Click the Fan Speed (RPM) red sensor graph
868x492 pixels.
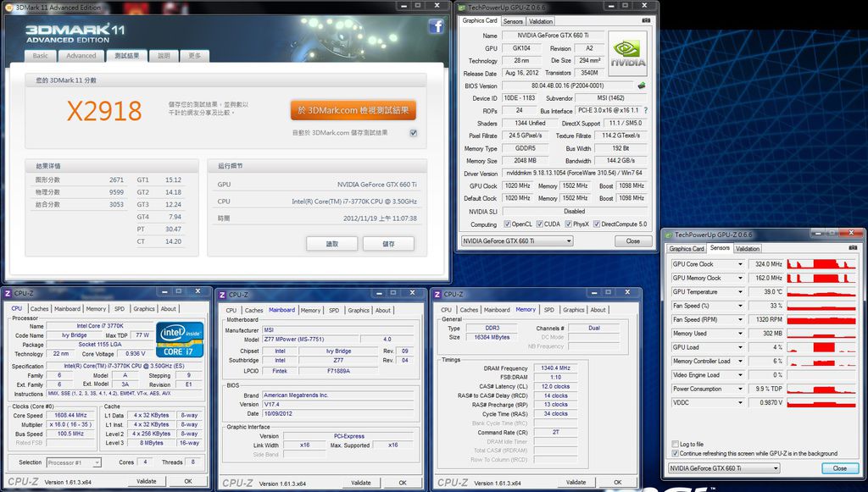[821, 319]
